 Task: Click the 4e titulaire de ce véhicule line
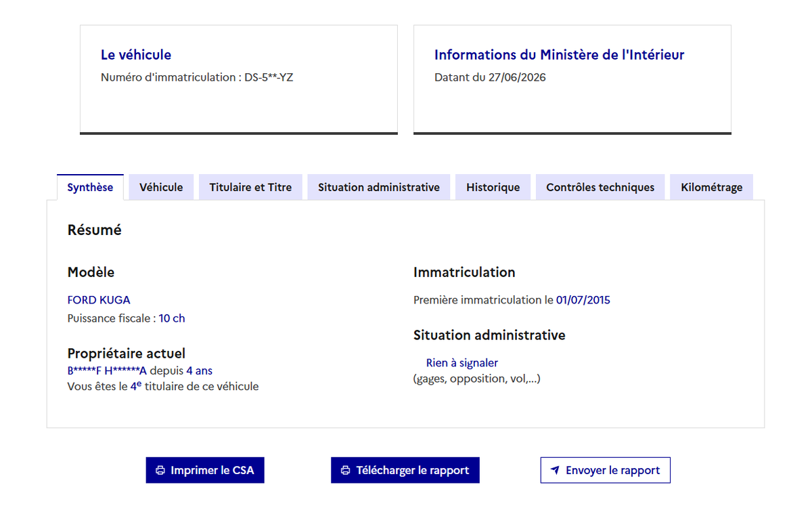tap(163, 386)
